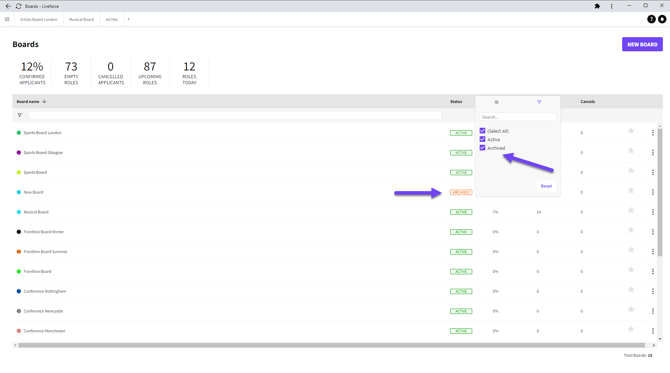Click the Board name column header
670x373 pixels.
[x=28, y=102]
